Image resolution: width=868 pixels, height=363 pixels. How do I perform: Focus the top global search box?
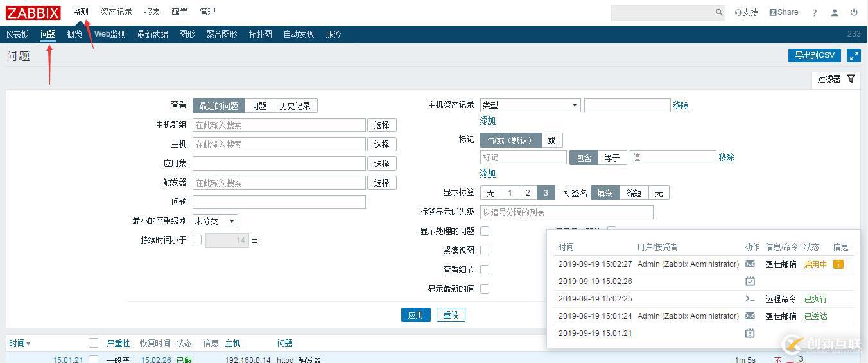coord(668,12)
